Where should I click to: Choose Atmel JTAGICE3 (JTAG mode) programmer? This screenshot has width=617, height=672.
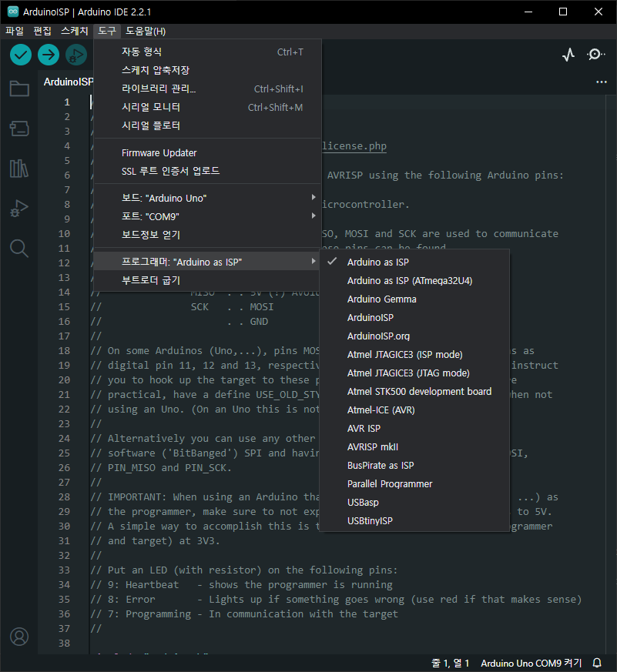tap(414, 373)
